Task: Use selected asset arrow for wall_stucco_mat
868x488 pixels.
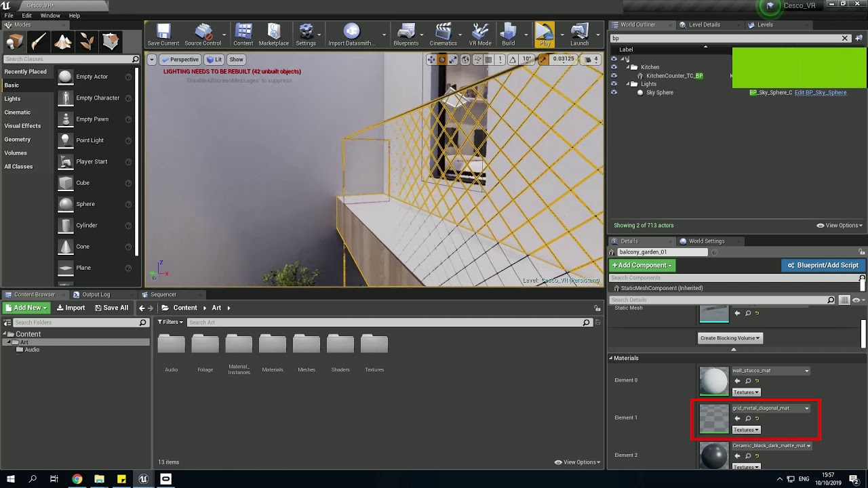Action: (x=737, y=381)
